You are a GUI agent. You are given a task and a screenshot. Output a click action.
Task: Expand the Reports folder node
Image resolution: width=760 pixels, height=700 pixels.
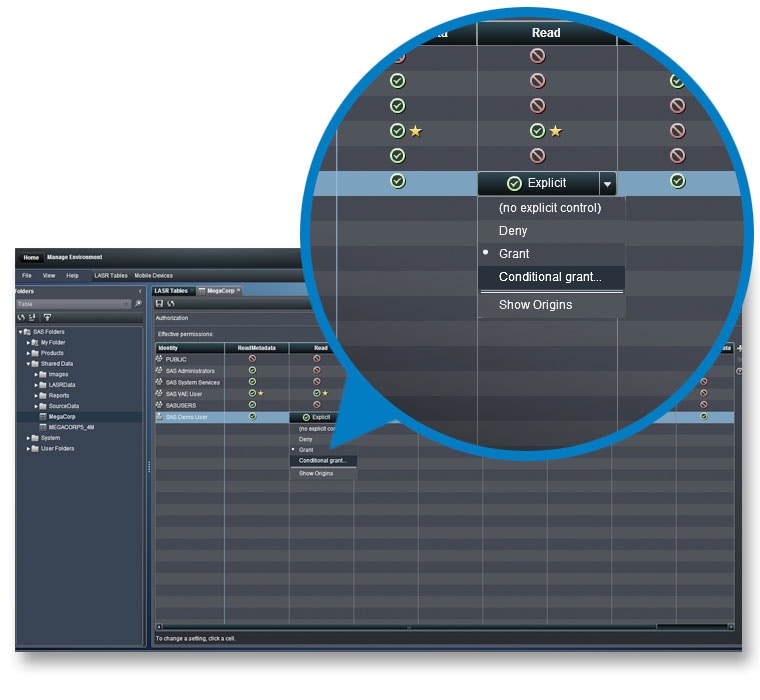tap(36, 396)
